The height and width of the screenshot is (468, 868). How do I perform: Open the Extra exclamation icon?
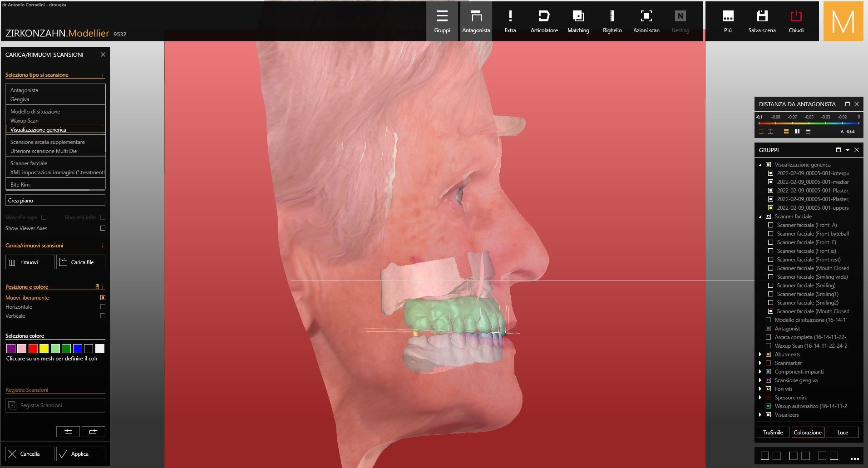click(x=510, y=21)
